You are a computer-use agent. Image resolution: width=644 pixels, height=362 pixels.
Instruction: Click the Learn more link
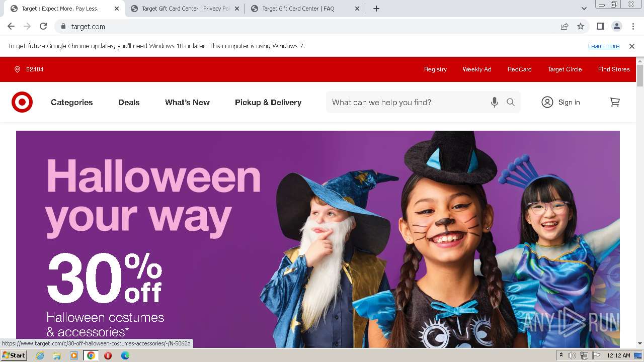604,46
